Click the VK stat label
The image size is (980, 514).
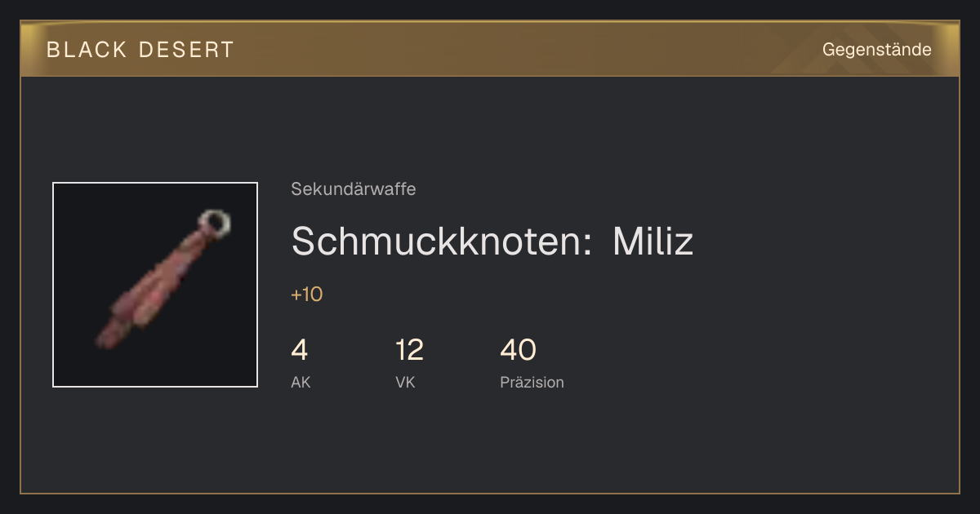point(405,382)
